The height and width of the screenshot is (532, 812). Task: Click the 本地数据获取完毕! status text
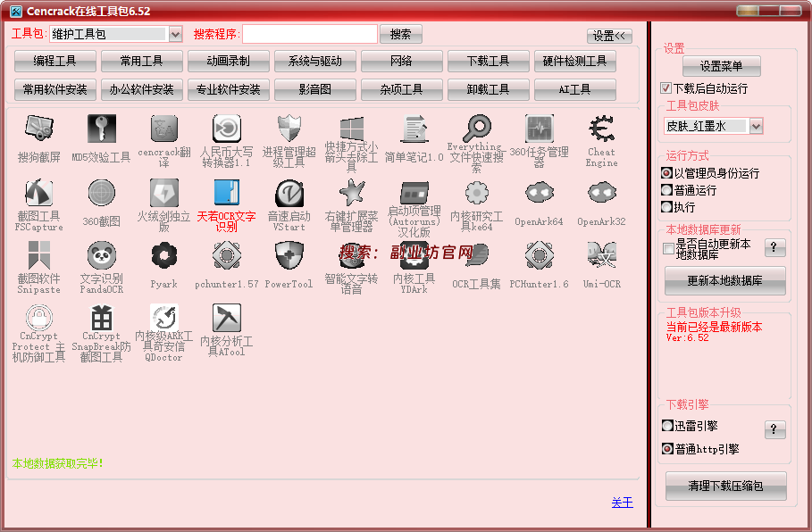pyautogui.click(x=57, y=463)
